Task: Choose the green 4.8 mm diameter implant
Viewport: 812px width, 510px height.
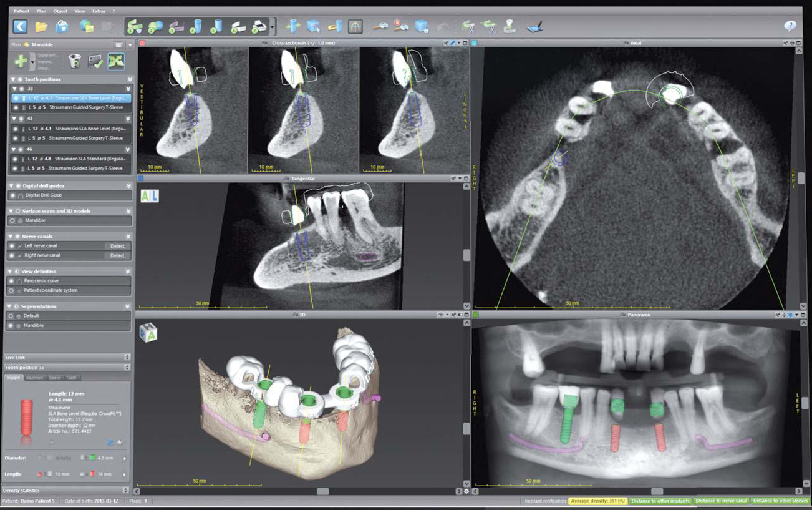Action: click(x=92, y=458)
